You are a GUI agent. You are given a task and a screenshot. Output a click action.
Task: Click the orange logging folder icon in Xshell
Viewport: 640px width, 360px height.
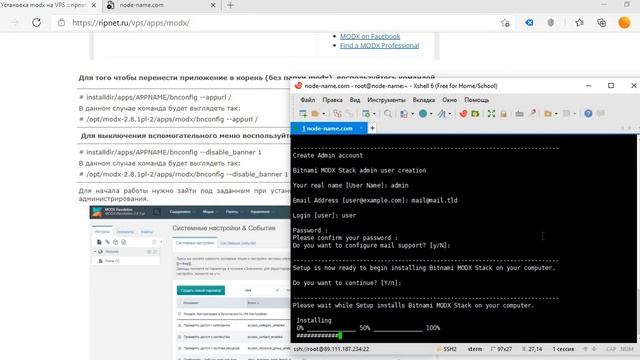[x=548, y=113]
